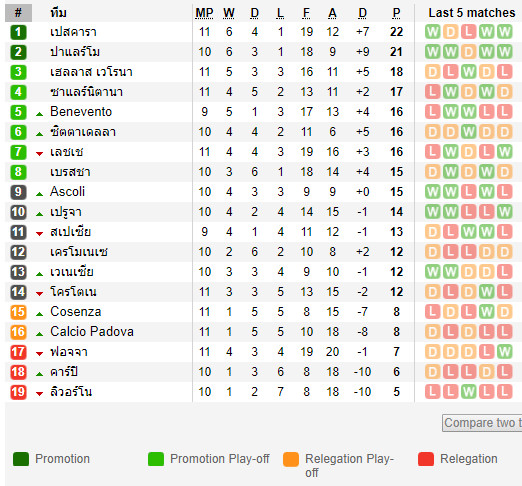522x486 pixels.
Task: Open the Calcio Padova team link
Action: 92,332
